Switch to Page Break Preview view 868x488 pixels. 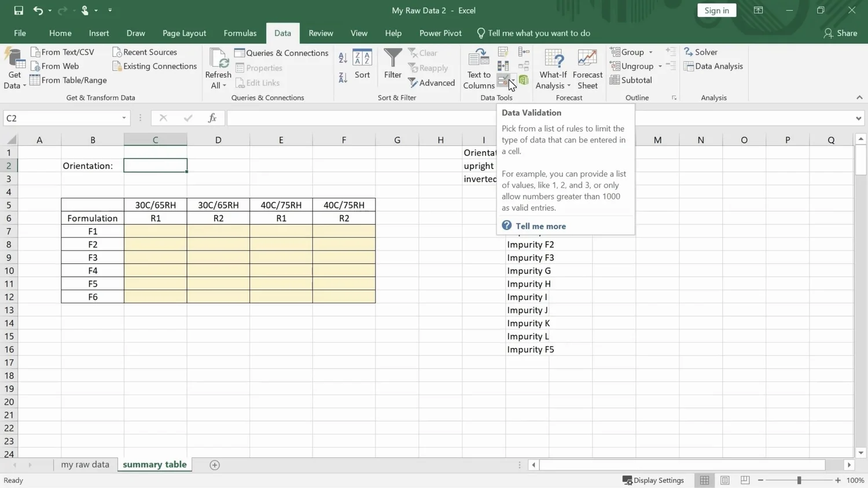pos(745,480)
